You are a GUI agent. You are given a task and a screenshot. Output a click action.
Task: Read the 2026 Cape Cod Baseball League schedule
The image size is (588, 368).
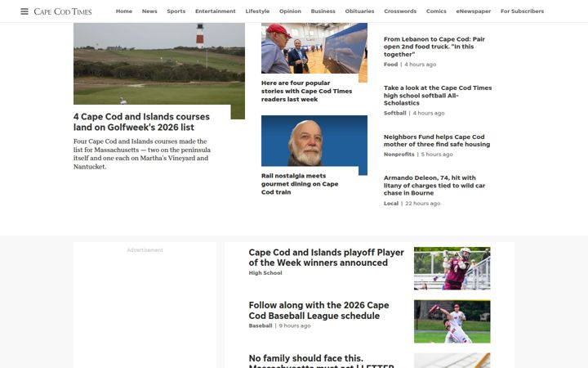pos(318,311)
